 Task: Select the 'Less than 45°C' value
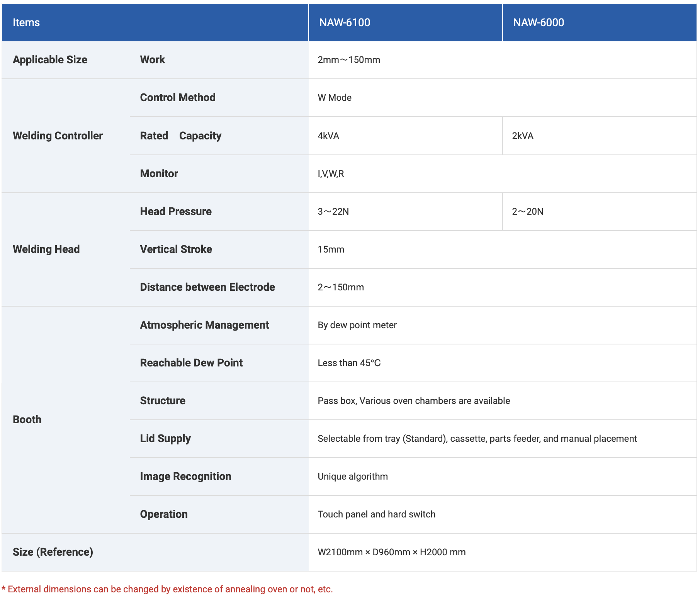[349, 363]
